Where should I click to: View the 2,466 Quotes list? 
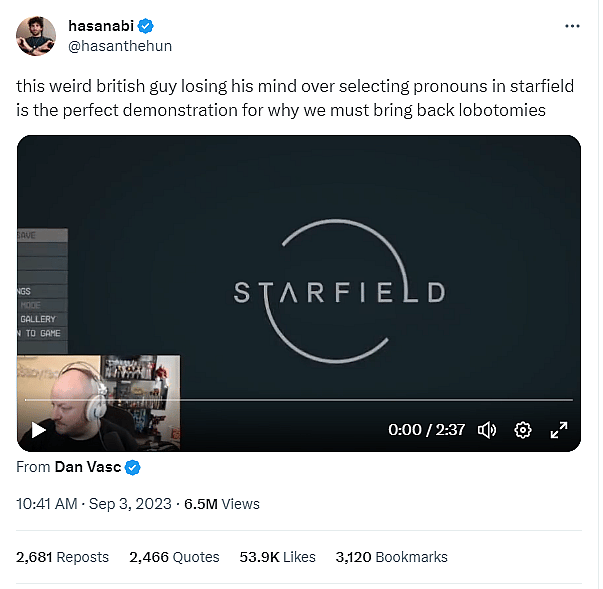(172, 557)
